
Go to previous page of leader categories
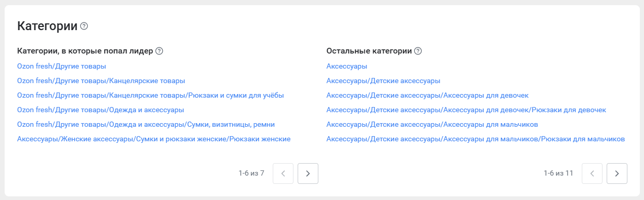click(283, 174)
